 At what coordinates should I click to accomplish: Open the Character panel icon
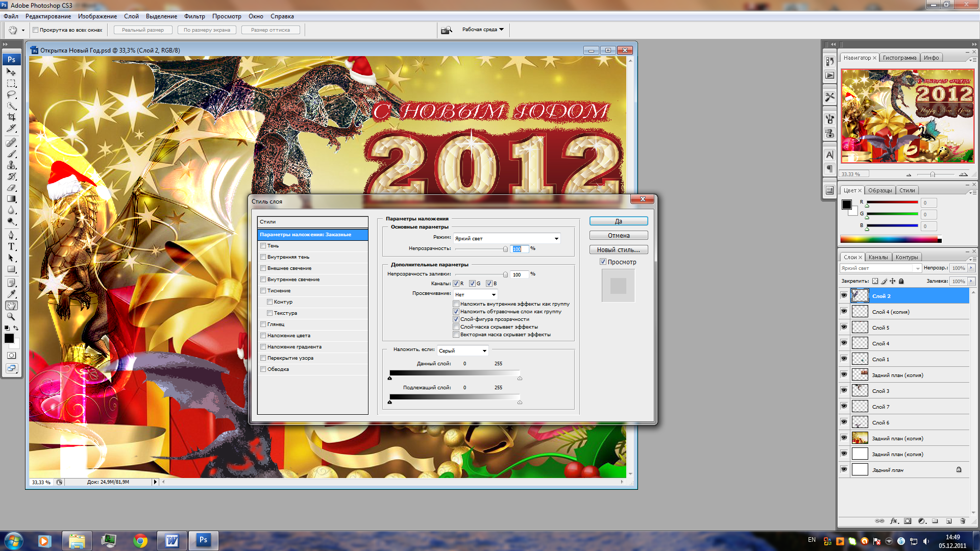click(830, 155)
